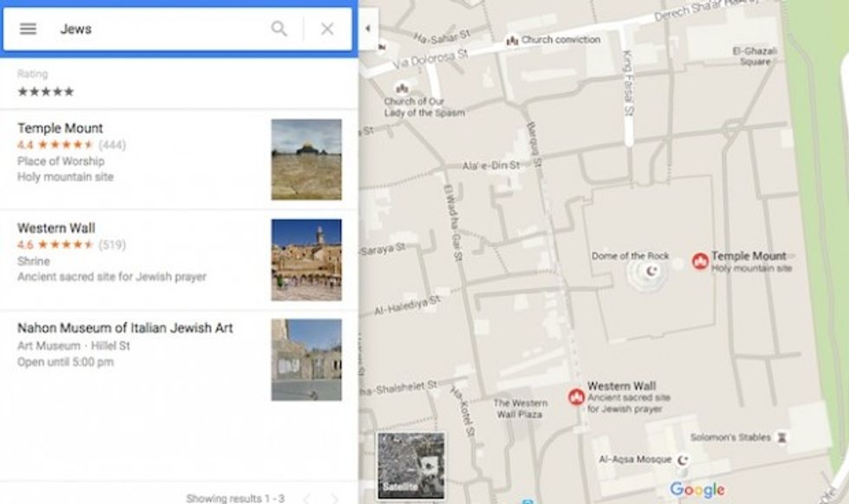Click the Church conviction map icon

[x=512, y=40]
